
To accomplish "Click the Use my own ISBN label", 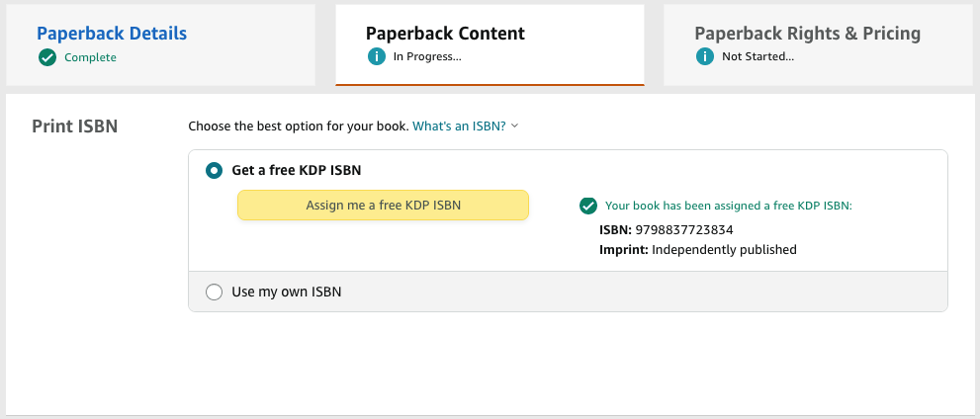I will 286,292.
